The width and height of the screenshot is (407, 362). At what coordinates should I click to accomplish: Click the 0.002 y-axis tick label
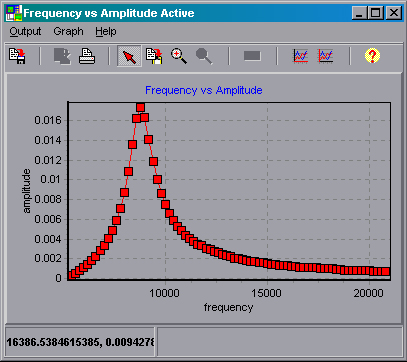(48, 258)
